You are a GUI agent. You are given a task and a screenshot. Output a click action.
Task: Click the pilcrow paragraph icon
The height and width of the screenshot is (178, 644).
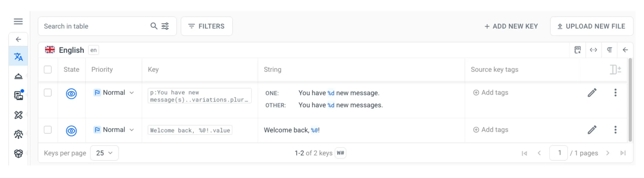[609, 50]
